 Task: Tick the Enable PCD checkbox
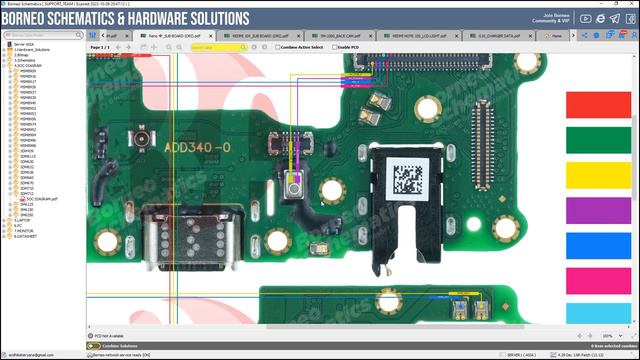[334, 47]
